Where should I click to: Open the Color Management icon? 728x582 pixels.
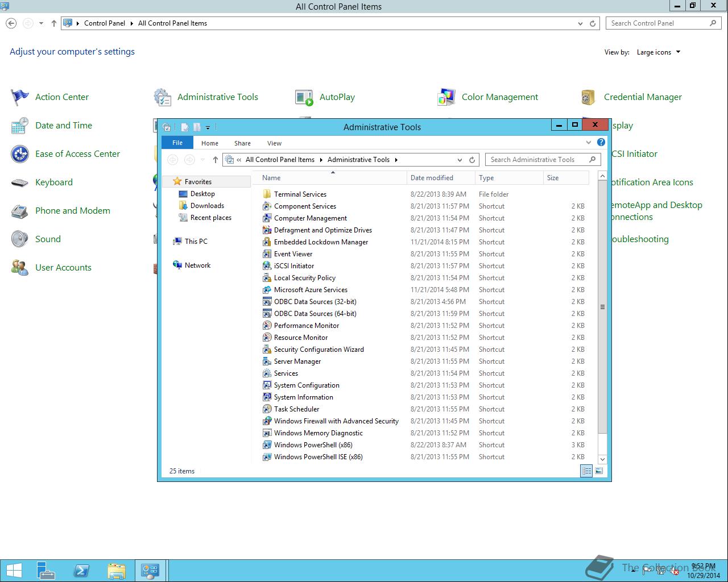(x=446, y=97)
